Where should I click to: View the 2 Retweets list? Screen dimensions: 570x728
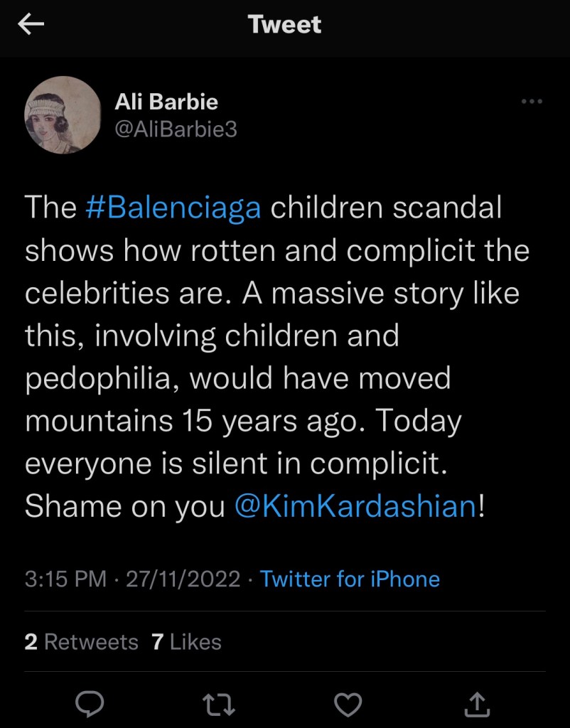point(81,642)
